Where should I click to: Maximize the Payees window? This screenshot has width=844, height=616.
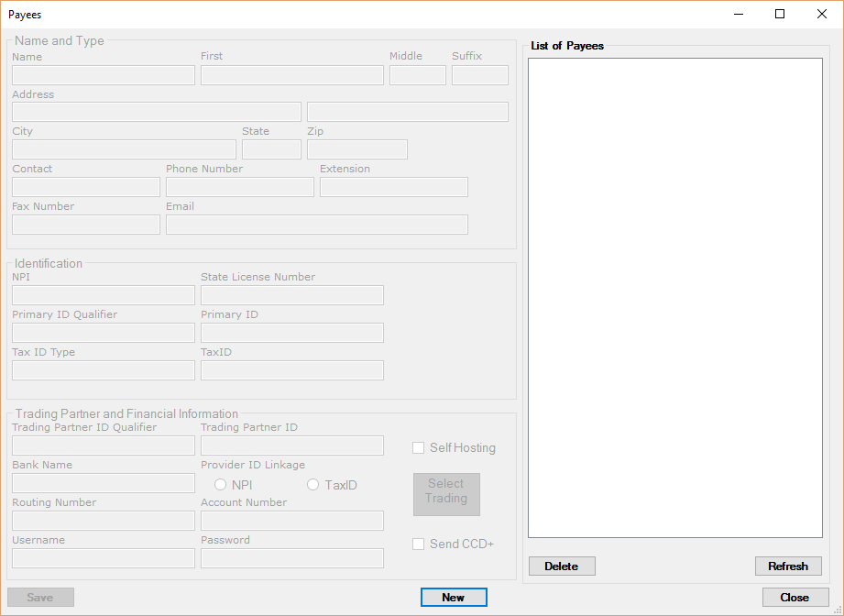click(x=780, y=14)
